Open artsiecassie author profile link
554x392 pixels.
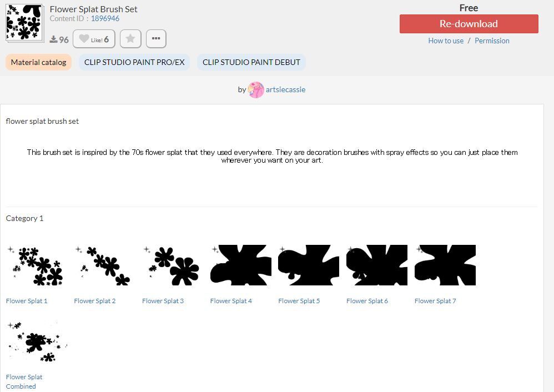pyautogui.click(x=285, y=89)
